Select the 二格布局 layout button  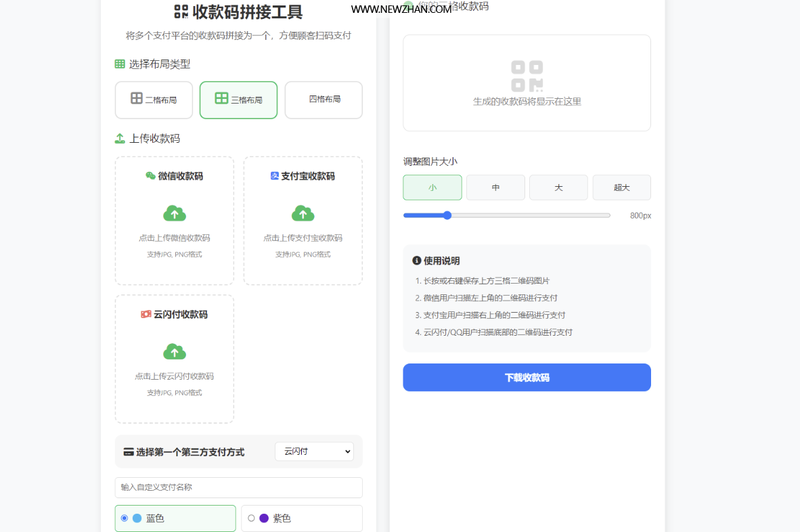tap(154, 99)
